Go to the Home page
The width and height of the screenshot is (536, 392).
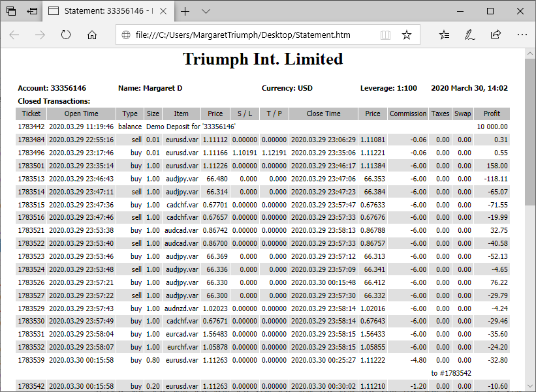(x=92, y=35)
